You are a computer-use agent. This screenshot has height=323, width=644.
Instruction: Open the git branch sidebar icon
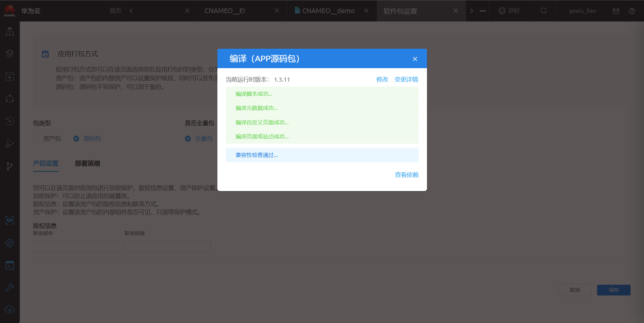coord(10,166)
